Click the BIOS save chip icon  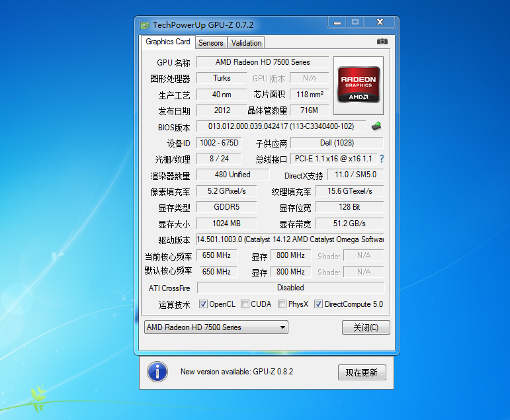(376, 126)
